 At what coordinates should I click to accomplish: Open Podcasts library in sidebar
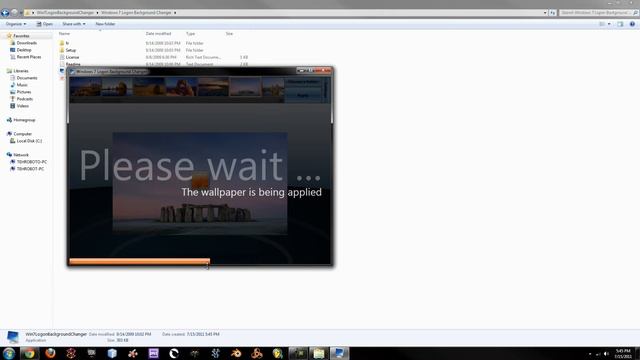[x=24, y=99]
